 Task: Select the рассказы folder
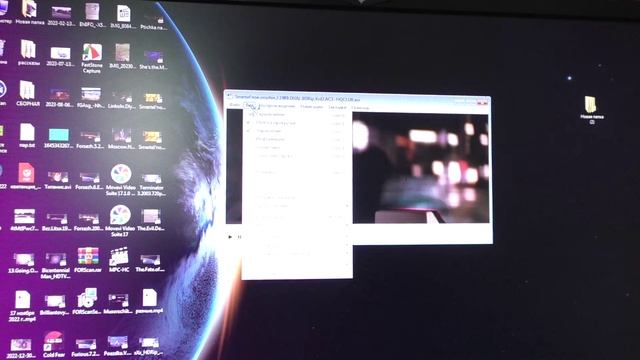[28, 53]
